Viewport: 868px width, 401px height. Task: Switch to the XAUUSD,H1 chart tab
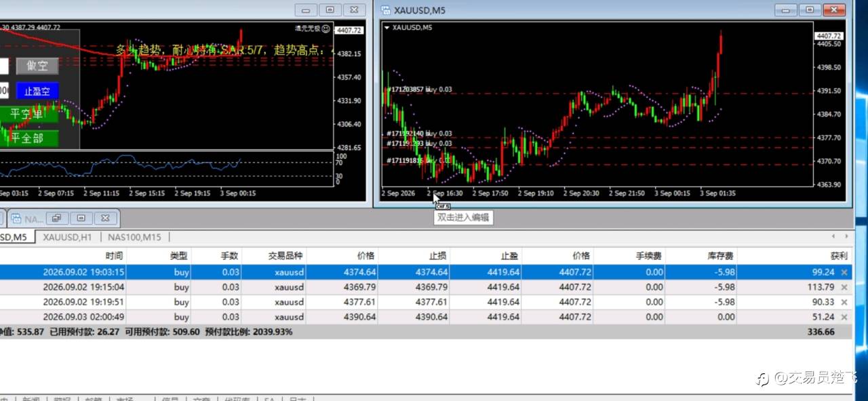tap(66, 237)
